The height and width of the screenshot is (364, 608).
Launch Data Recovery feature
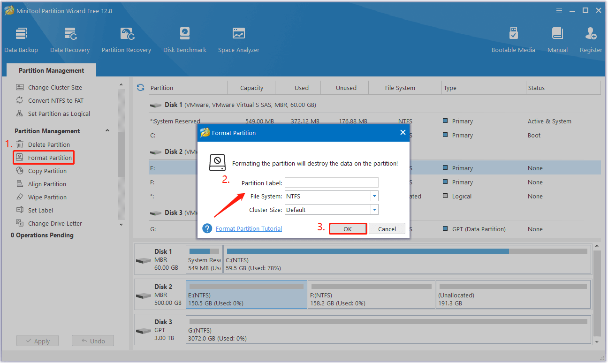point(70,40)
